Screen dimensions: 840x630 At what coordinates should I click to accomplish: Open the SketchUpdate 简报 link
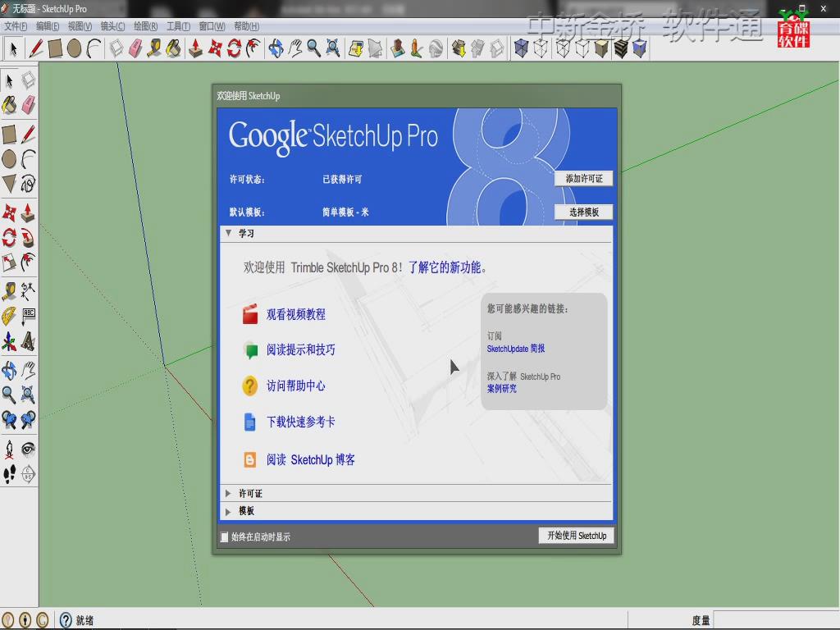tap(516, 349)
